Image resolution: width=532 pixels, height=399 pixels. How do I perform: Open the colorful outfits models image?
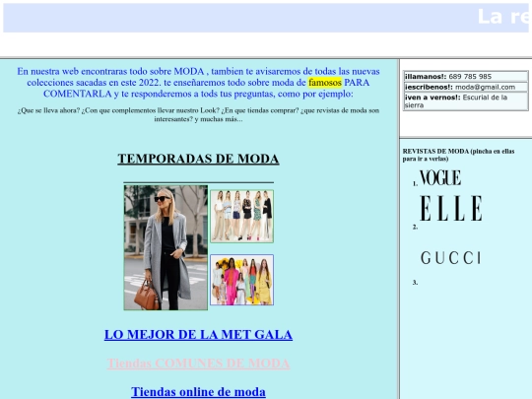pos(241,280)
